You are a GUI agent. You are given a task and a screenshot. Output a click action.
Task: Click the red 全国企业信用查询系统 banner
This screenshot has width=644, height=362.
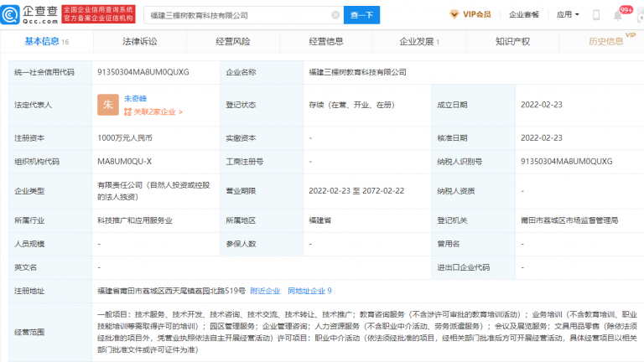coord(99,14)
